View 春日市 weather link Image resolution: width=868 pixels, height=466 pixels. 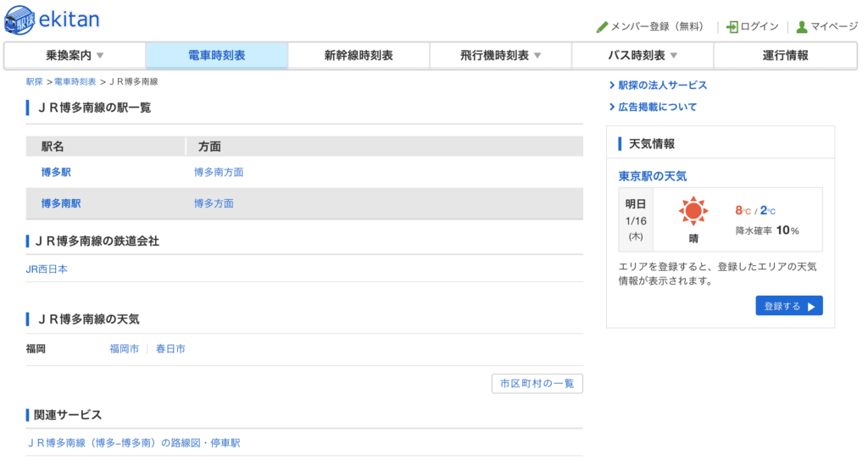pos(170,349)
